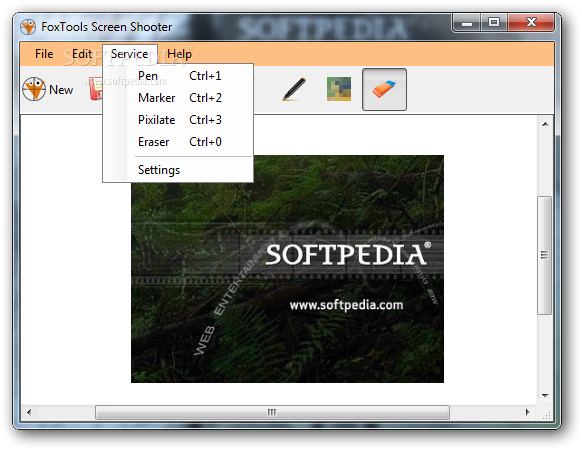Click the horizontal scrollbar left arrow
Screen dimensions: 582x450
coord(29,412)
